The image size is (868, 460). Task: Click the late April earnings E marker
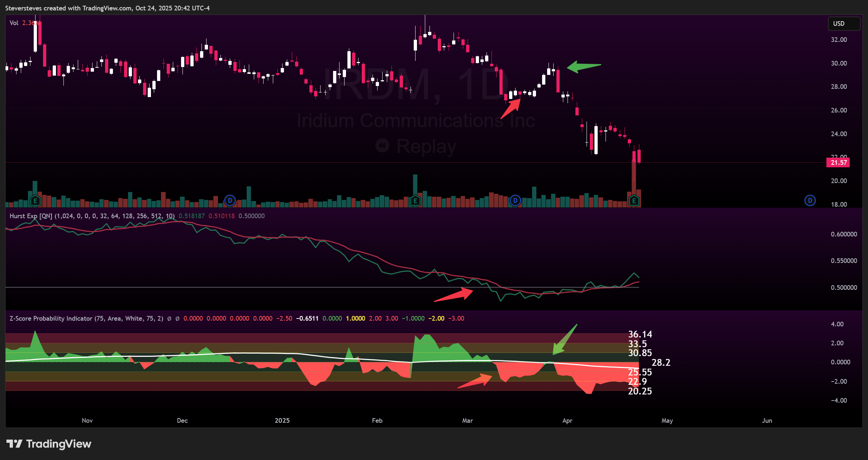634,201
